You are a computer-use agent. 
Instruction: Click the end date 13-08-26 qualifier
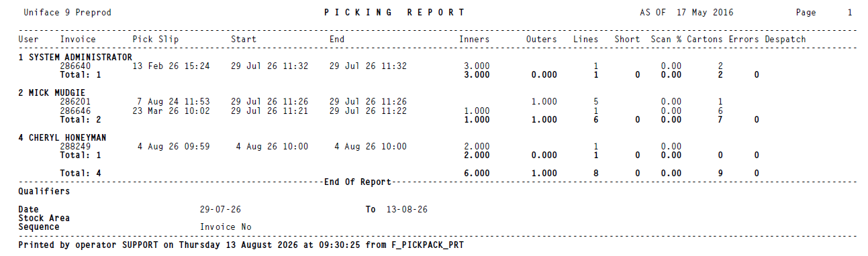point(407,210)
